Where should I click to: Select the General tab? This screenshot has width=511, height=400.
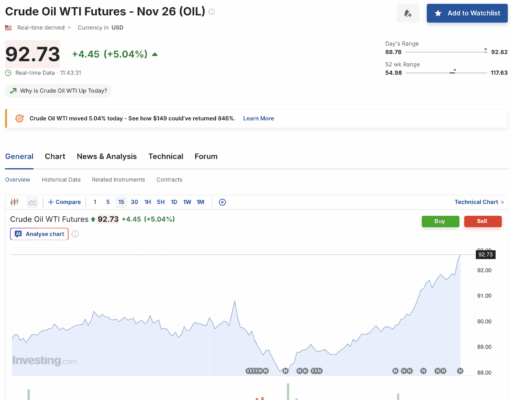click(x=19, y=156)
